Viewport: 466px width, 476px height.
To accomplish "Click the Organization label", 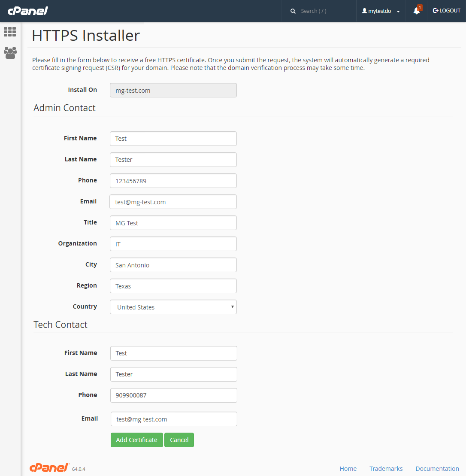I will (77, 243).
